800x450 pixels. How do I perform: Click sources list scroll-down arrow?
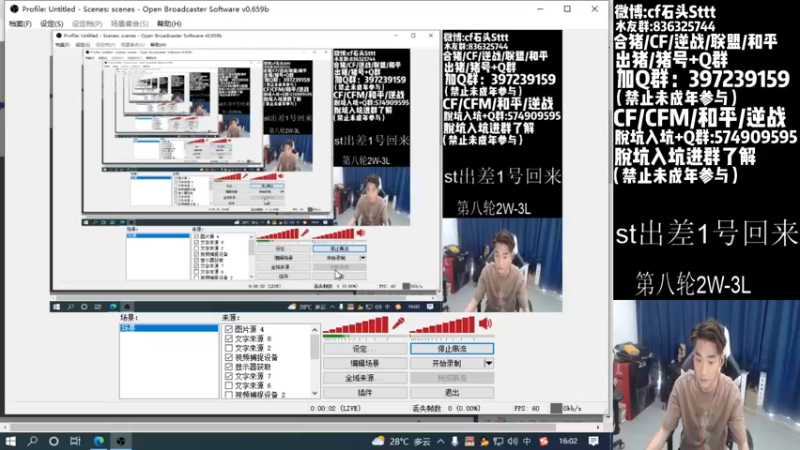[314, 393]
